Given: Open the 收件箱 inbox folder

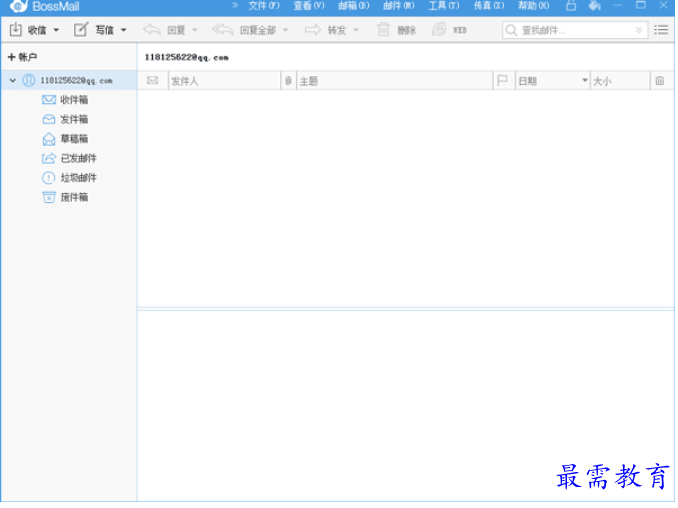Looking at the screenshot, I should point(73,100).
